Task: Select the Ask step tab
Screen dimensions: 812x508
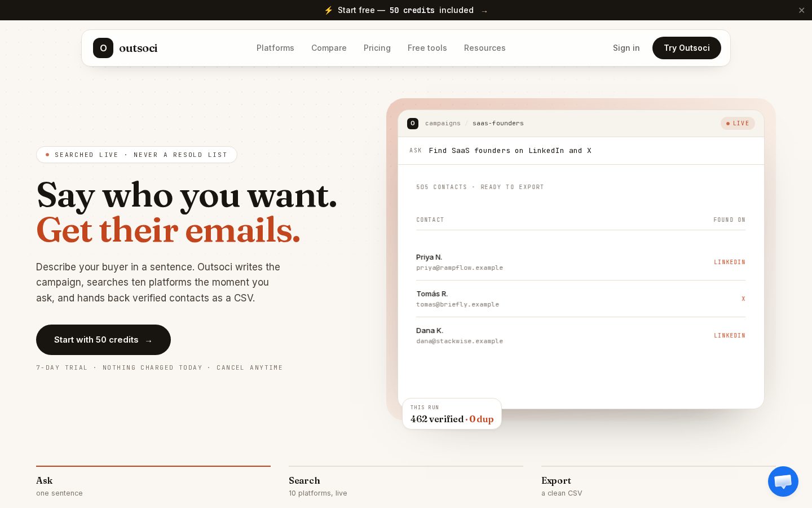Action: click(x=153, y=483)
